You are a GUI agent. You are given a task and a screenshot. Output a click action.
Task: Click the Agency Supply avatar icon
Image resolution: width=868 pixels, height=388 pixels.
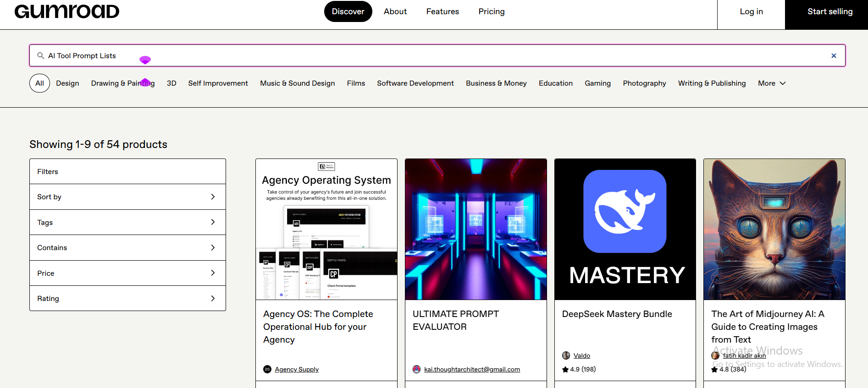point(267,369)
